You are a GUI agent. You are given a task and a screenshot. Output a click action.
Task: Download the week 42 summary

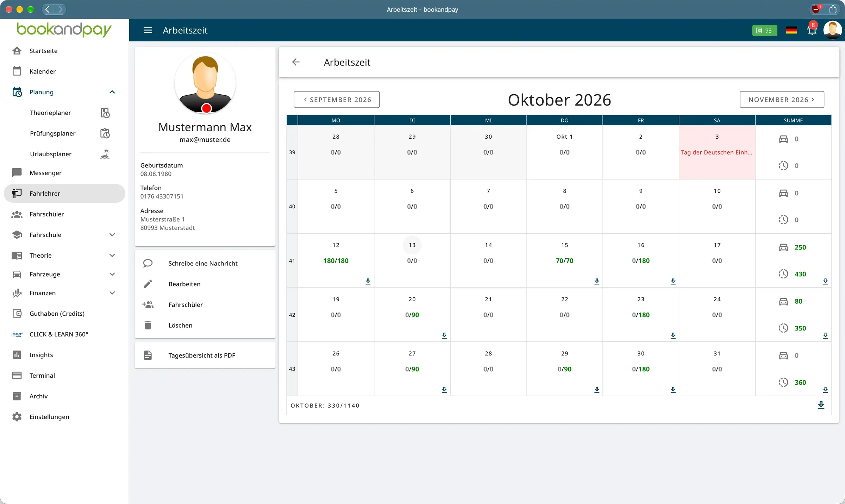pos(825,335)
